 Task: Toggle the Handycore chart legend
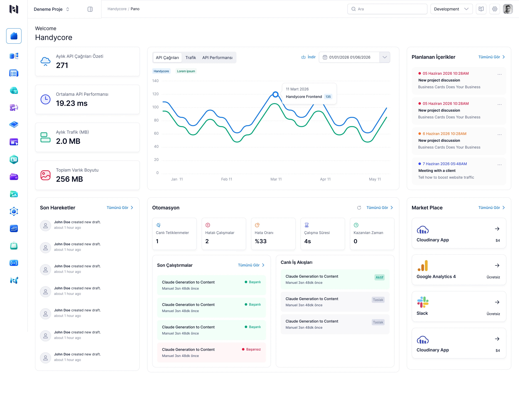tap(161, 71)
